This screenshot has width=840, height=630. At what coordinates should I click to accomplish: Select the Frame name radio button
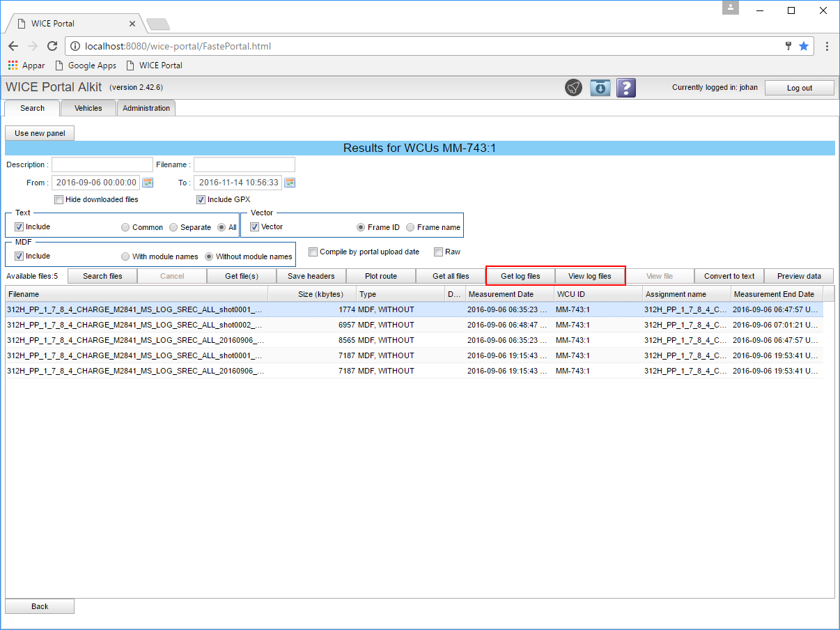(410, 227)
